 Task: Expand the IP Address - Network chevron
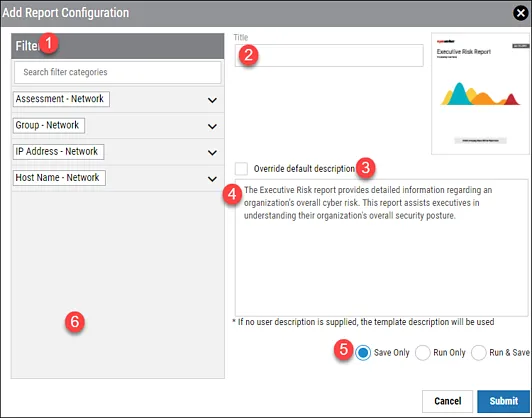click(212, 152)
